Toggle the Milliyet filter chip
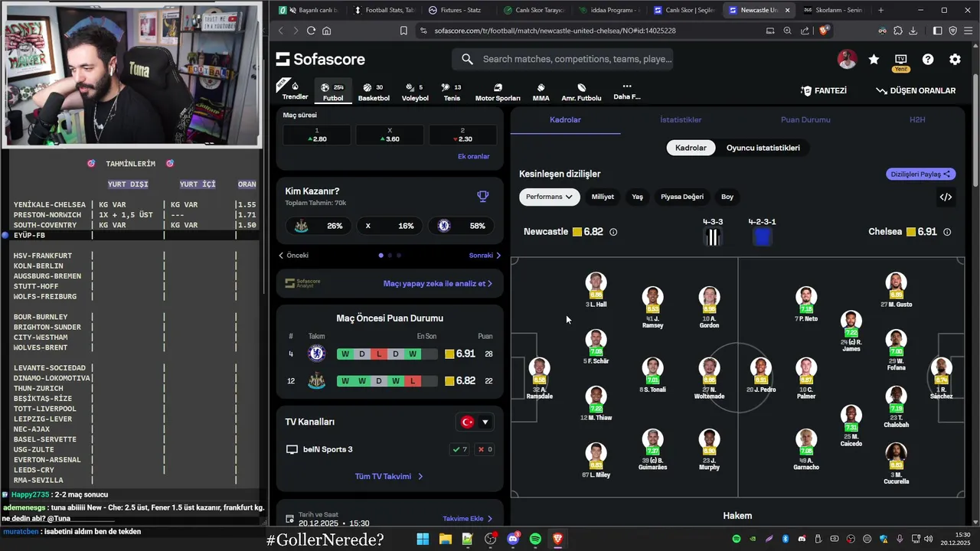Image resolution: width=980 pixels, height=551 pixels. pyautogui.click(x=603, y=197)
